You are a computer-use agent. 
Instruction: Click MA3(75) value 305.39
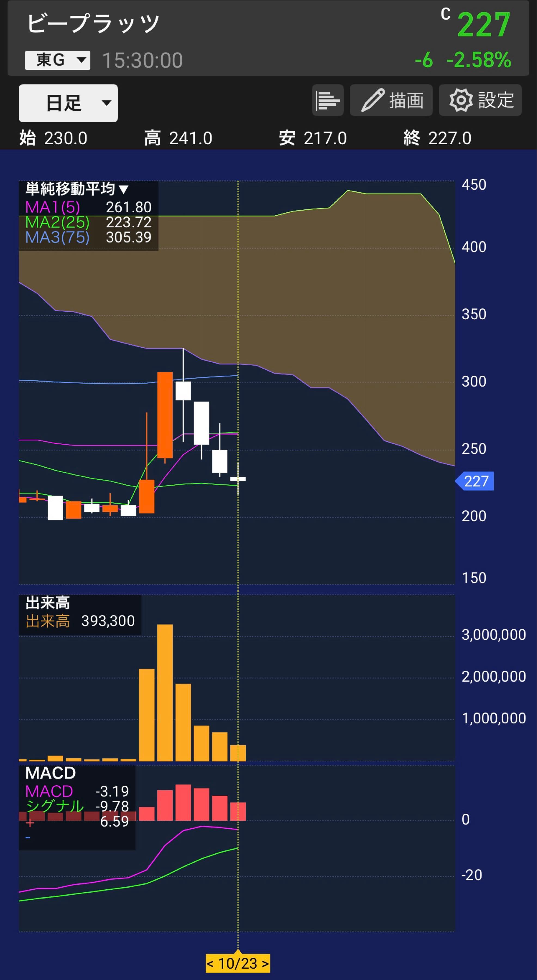[129, 237]
